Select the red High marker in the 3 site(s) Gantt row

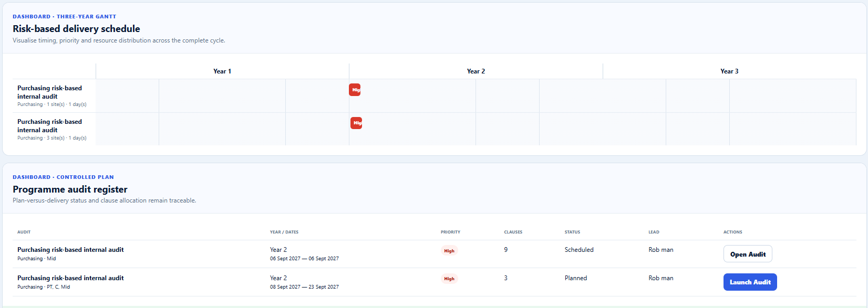click(356, 123)
